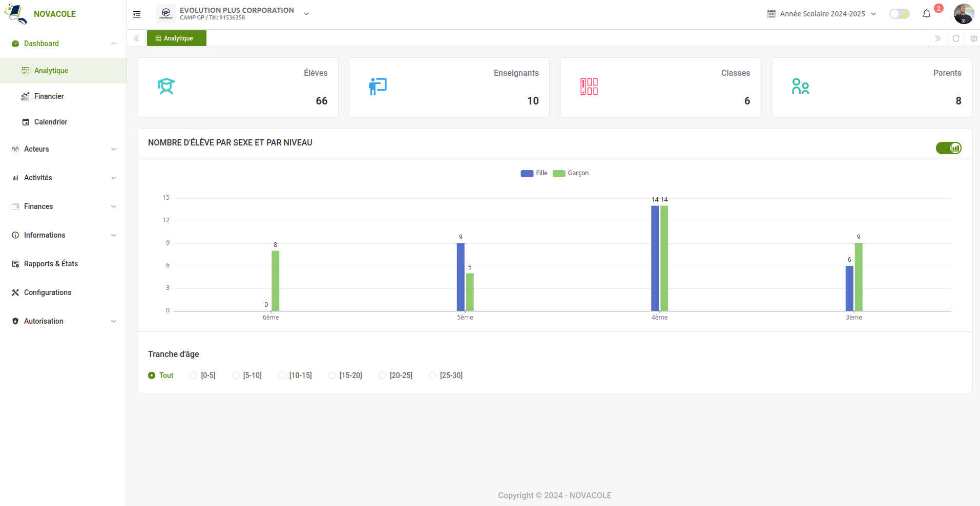Click the Calendrier calendar icon
Image resolution: width=980 pixels, height=506 pixels.
point(26,122)
